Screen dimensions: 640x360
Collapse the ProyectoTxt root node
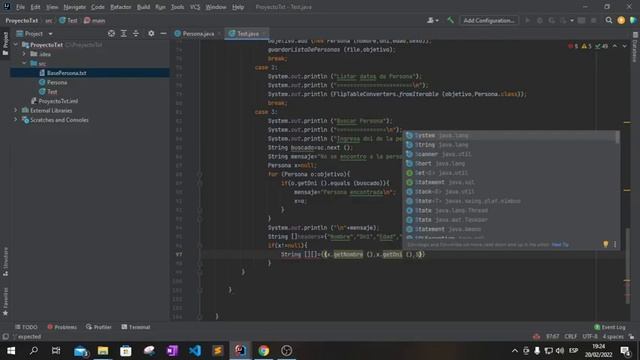pos(16,44)
